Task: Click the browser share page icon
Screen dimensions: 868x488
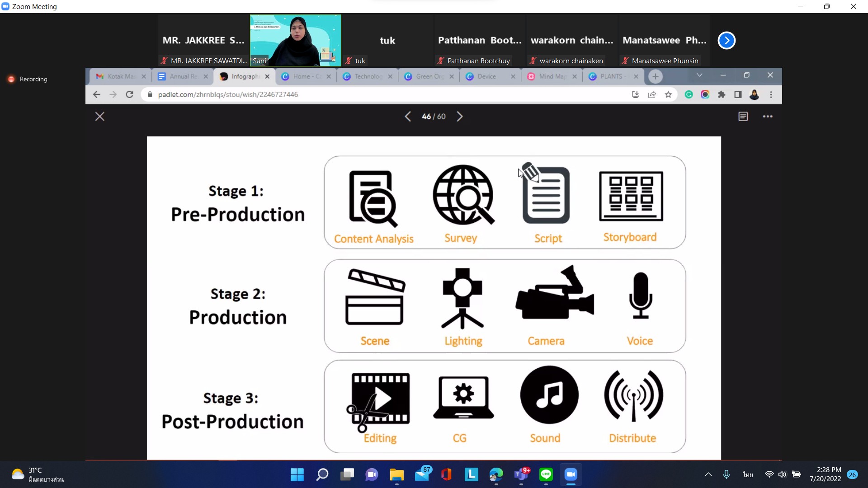Action: click(652, 94)
